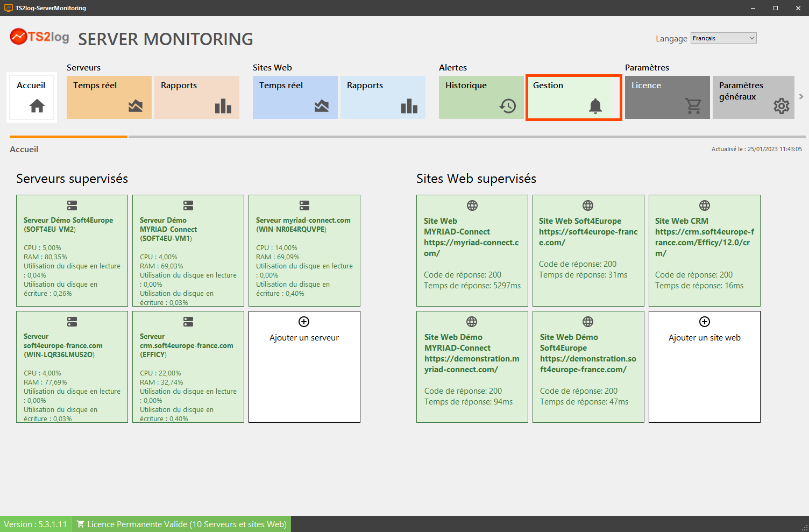Image resolution: width=809 pixels, height=532 pixels.
Task: Open Serveurs Rapports section
Action: click(x=197, y=97)
